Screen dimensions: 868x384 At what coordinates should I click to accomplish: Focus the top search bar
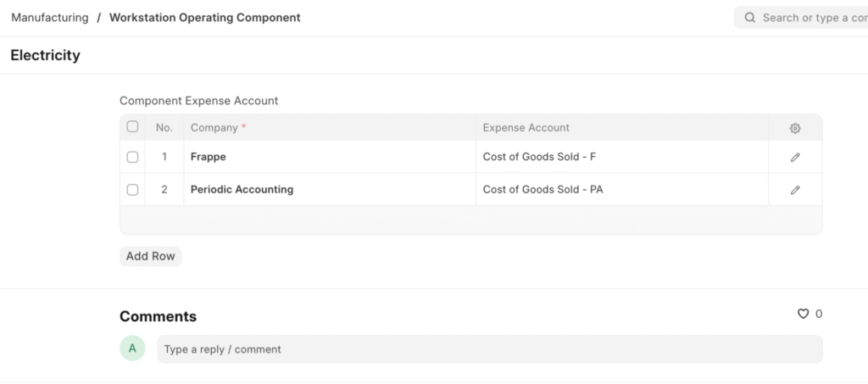(x=810, y=18)
